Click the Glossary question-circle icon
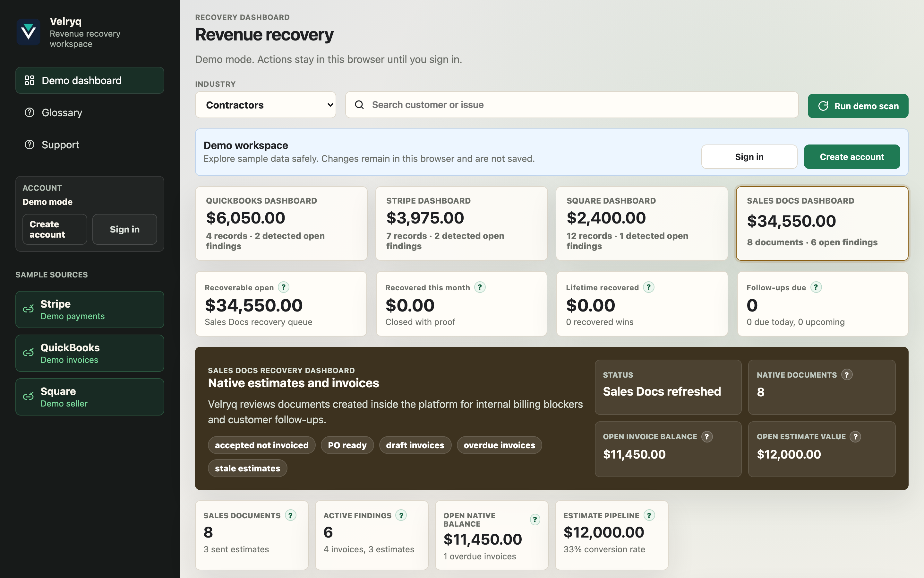This screenshot has width=924, height=578. click(30, 112)
